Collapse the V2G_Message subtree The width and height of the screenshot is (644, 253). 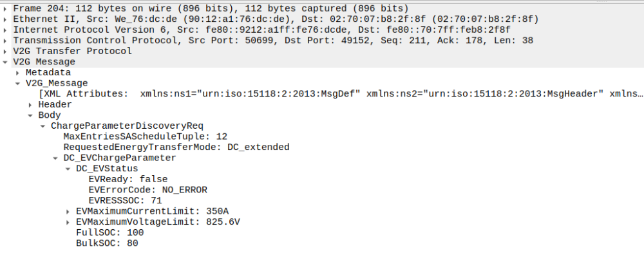click(17, 84)
